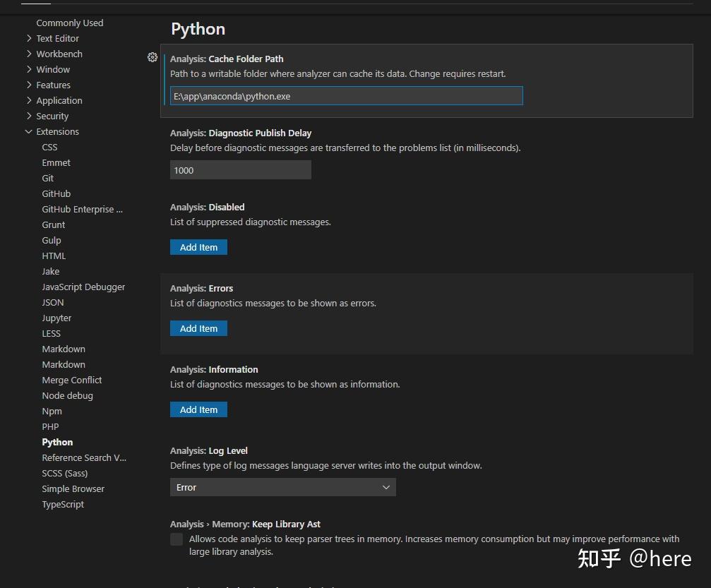Click Add Item under Analysis: Errors
Viewport: 711px width, 588px height.
198,328
